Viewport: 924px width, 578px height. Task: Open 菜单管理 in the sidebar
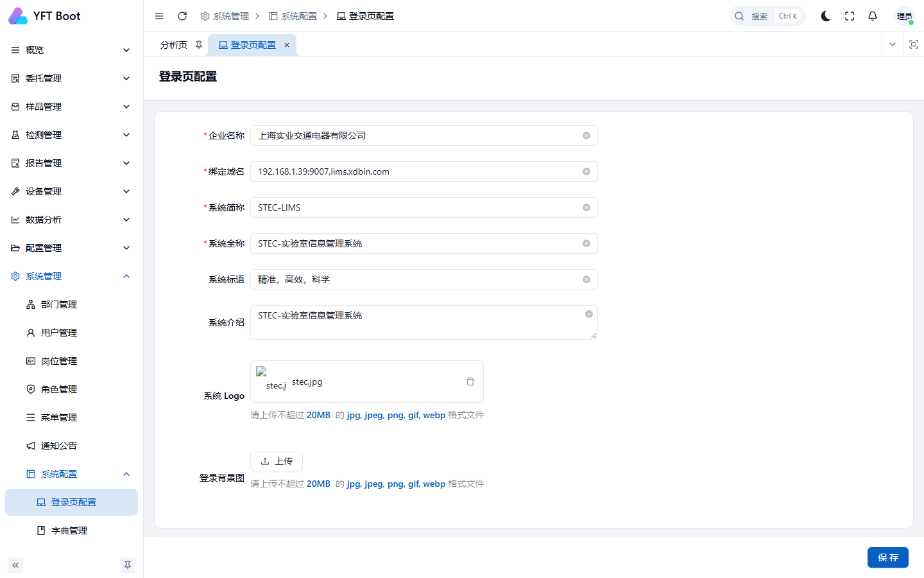click(x=71, y=417)
